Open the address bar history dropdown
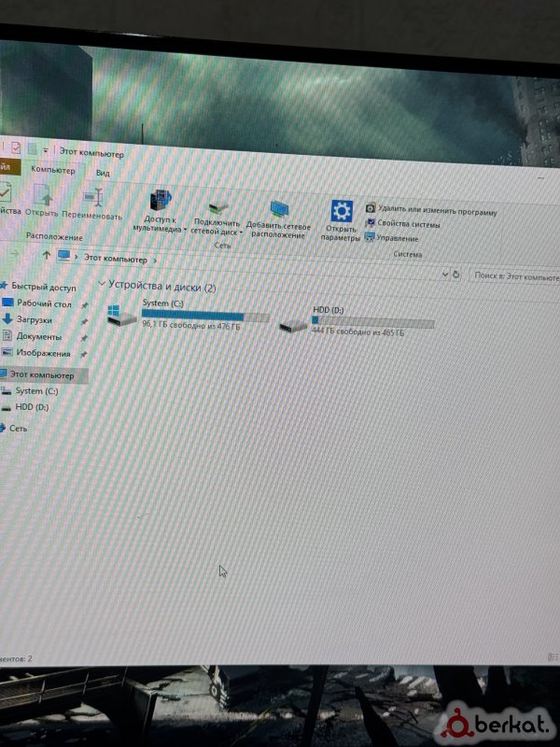The height and width of the screenshot is (747, 560). point(445,275)
